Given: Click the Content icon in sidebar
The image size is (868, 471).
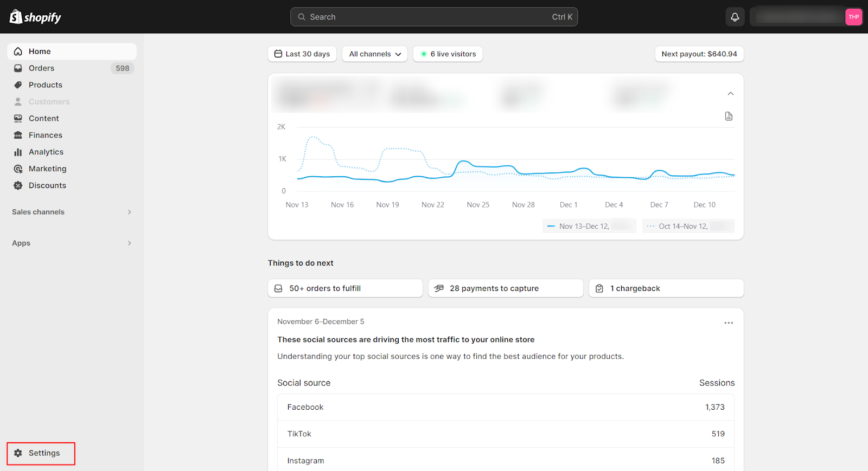Looking at the screenshot, I should pos(18,119).
